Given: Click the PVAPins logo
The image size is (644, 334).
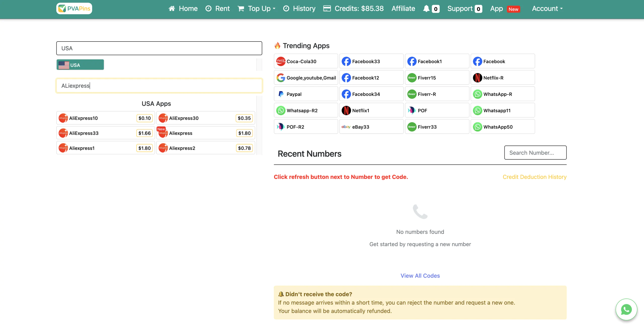Looking at the screenshot, I should 74,9.
